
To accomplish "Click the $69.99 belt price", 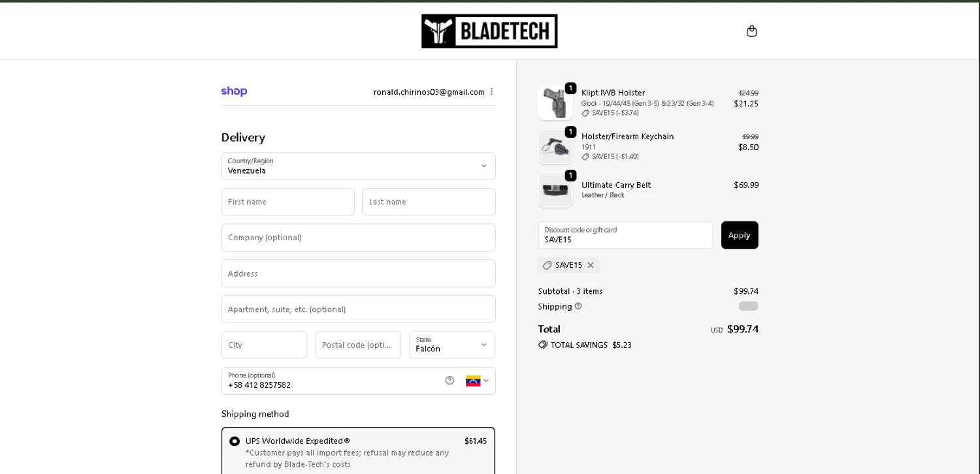I will [746, 185].
